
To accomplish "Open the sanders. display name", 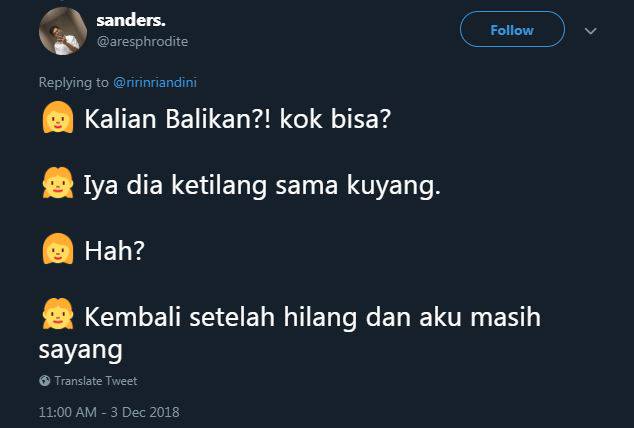I will 131,20.
